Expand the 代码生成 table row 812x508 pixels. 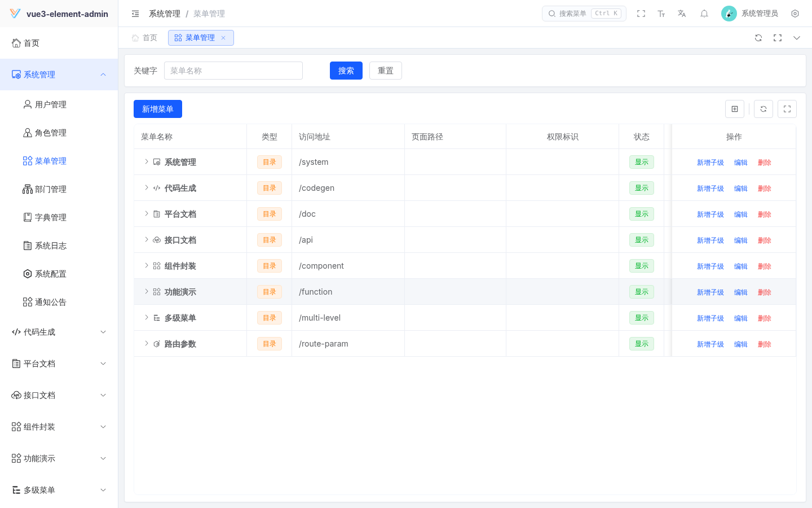tap(147, 188)
